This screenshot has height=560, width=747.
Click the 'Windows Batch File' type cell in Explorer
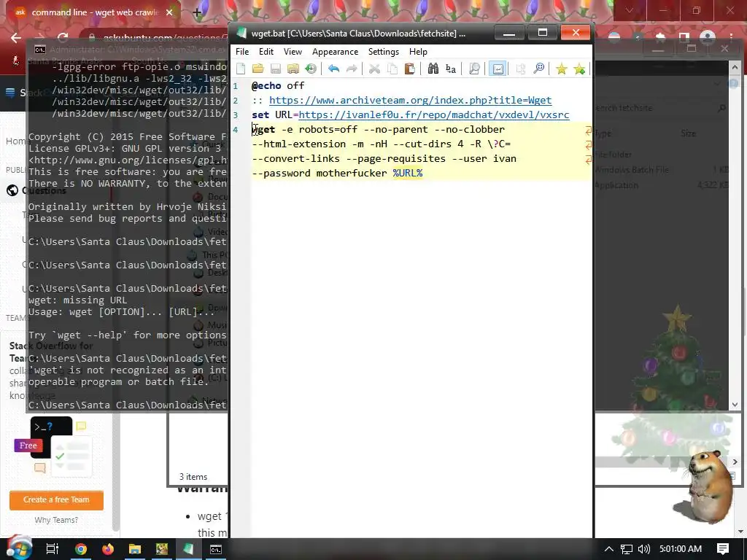(632, 169)
